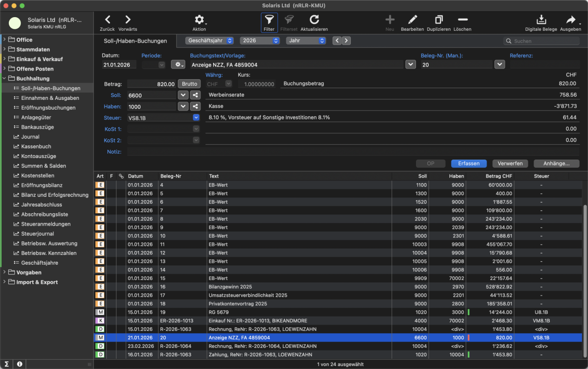
Task: Select the Soll-/Haben-Buchungen tab
Action: click(136, 41)
